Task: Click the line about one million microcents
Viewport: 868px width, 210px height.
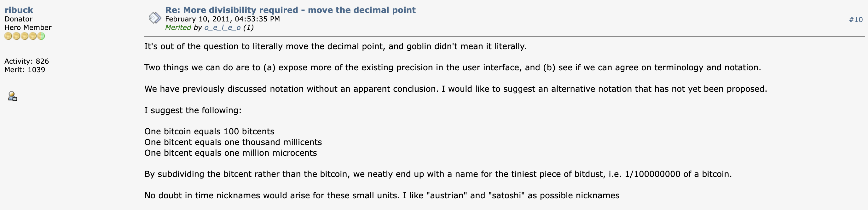Action: coord(230,153)
